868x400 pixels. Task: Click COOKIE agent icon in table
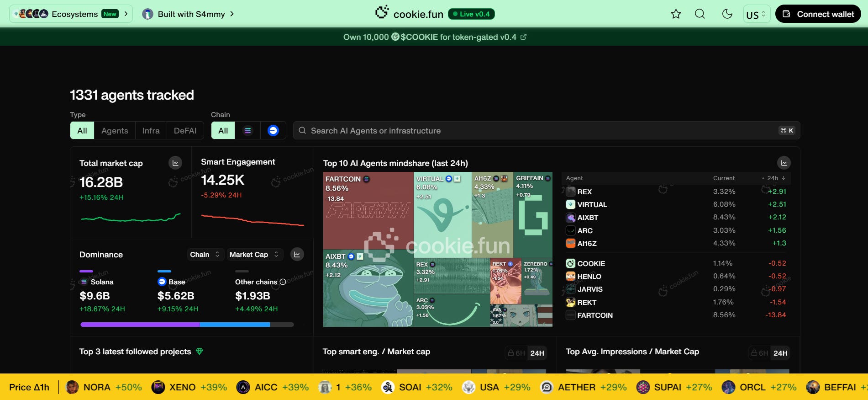click(x=570, y=263)
